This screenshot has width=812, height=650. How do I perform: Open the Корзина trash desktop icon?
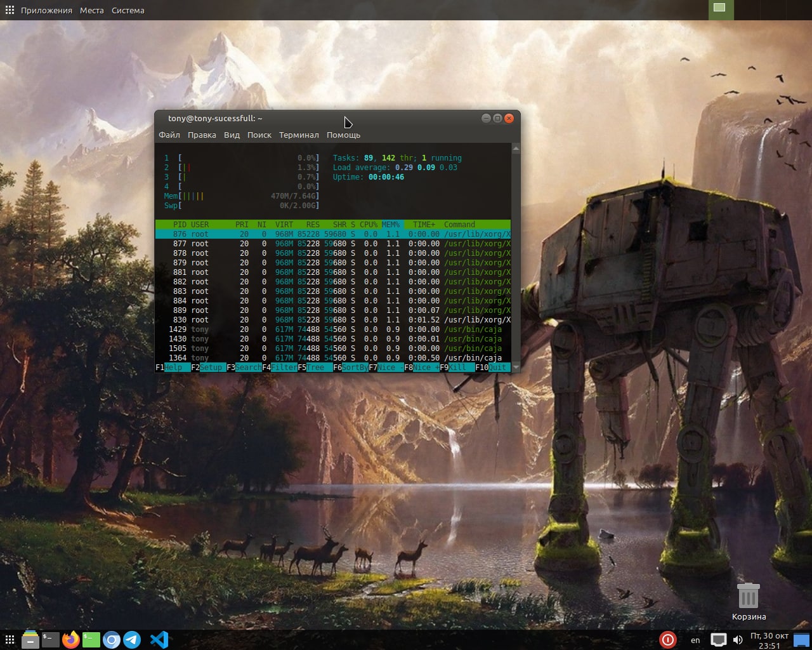749,602
